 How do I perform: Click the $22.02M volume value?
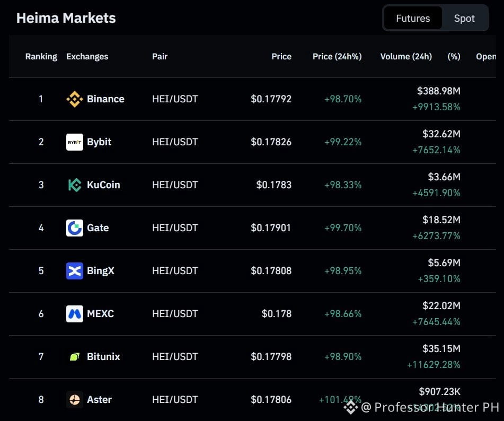441,306
